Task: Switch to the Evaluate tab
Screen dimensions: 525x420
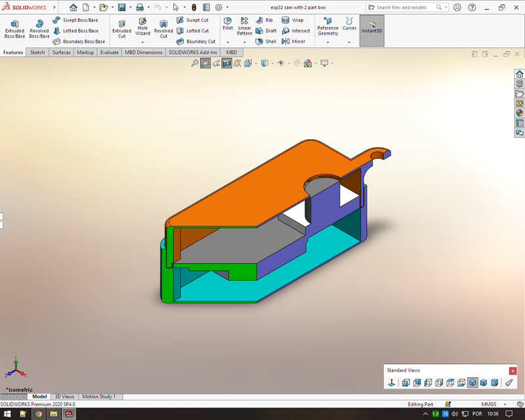Action: (109, 52)
